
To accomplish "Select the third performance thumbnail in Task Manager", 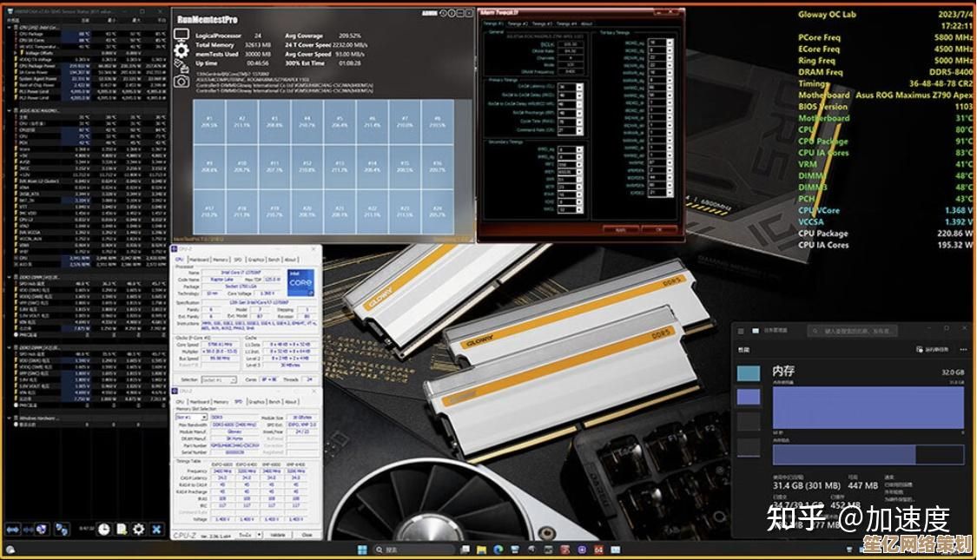I will point(749,422).
